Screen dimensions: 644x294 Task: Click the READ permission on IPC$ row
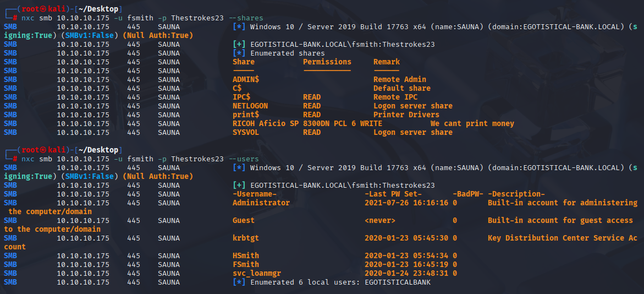click(312, 97)
